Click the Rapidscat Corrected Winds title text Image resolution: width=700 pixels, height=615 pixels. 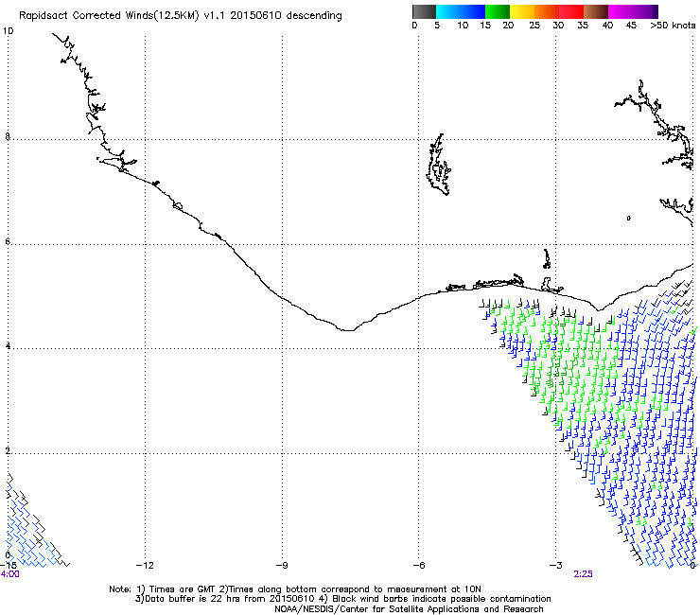(x=181, y=16)
